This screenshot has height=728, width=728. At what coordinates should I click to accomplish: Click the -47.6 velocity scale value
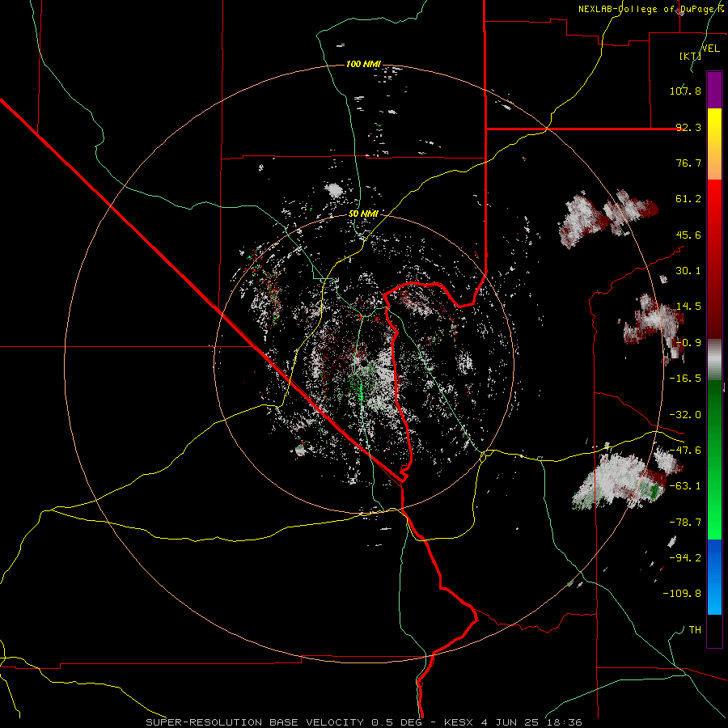pos(685,451)
